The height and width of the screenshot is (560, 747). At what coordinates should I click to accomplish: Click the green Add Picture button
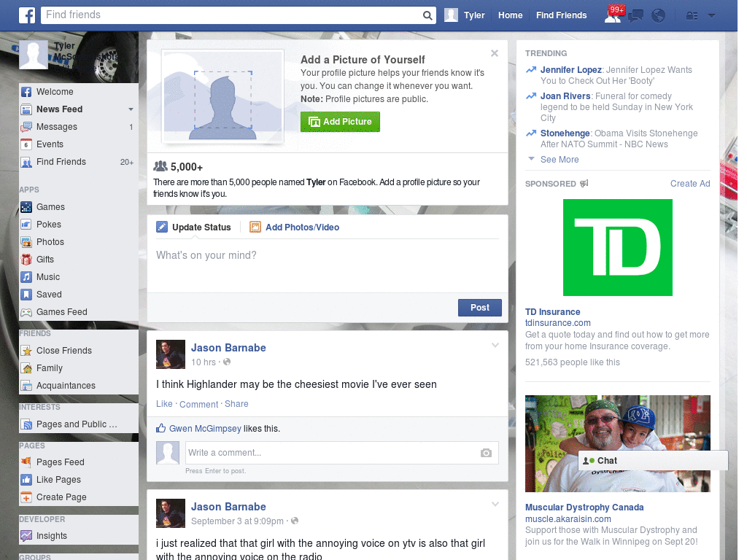pos(340,122)
